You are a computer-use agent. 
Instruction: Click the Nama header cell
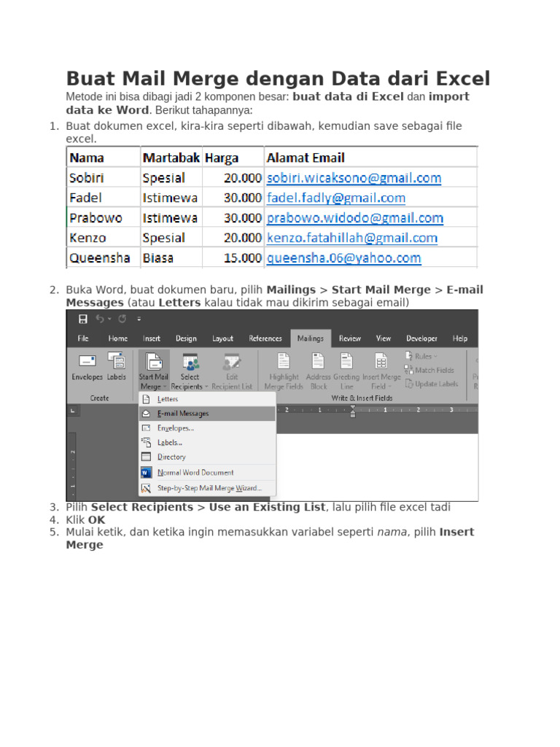coord(104,158)
